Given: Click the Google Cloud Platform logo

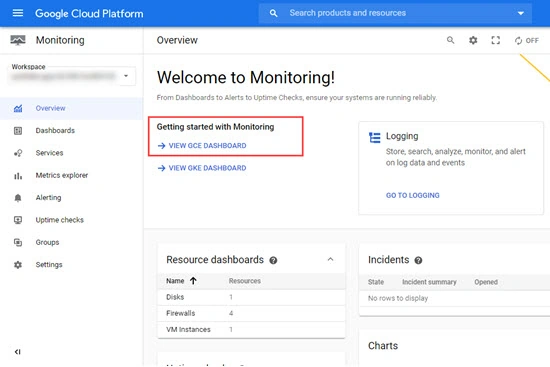Looking at the screenshot, I should click(89, 14).
